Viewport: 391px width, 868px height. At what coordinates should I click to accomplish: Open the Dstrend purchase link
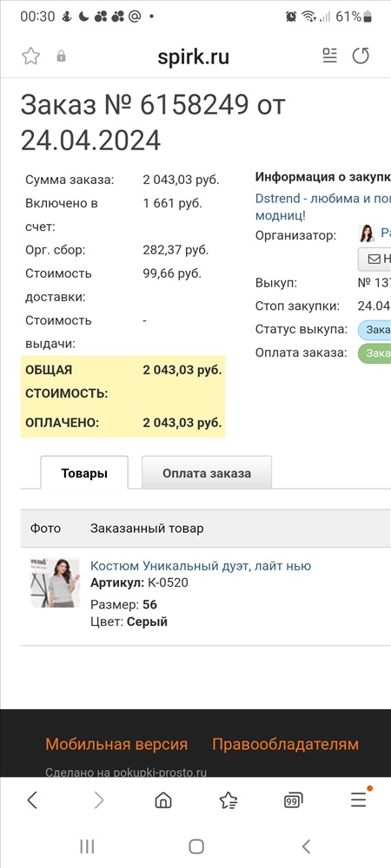click(x=323, y=206)
